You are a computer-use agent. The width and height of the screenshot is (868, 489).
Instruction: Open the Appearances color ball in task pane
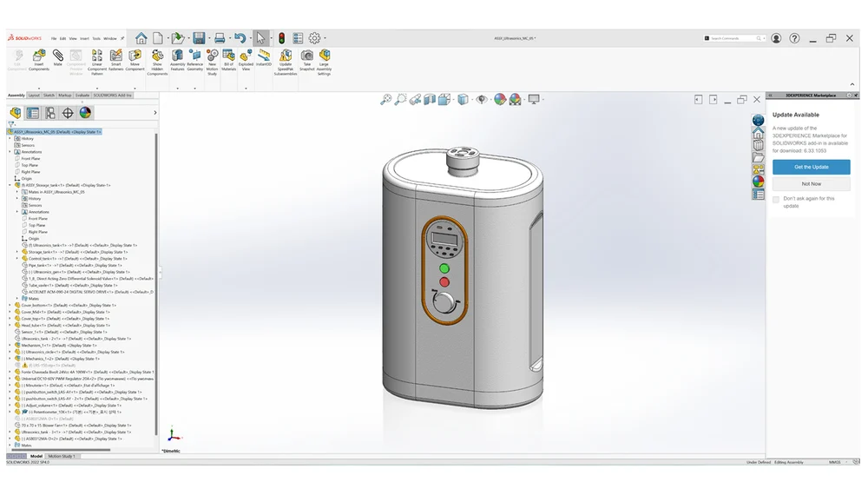click(759, 182)
